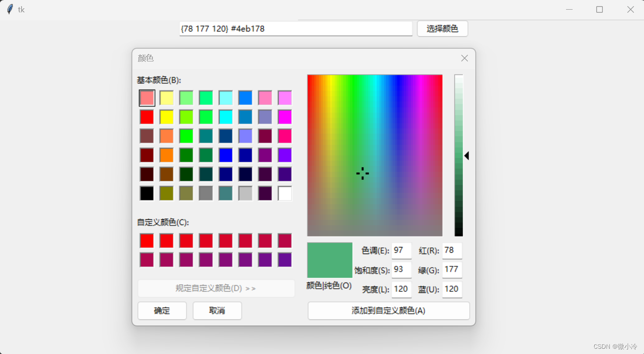Choose the violet swatch ending the fourth row
This screenshot has height=354, width=644.
pos(285,155)
